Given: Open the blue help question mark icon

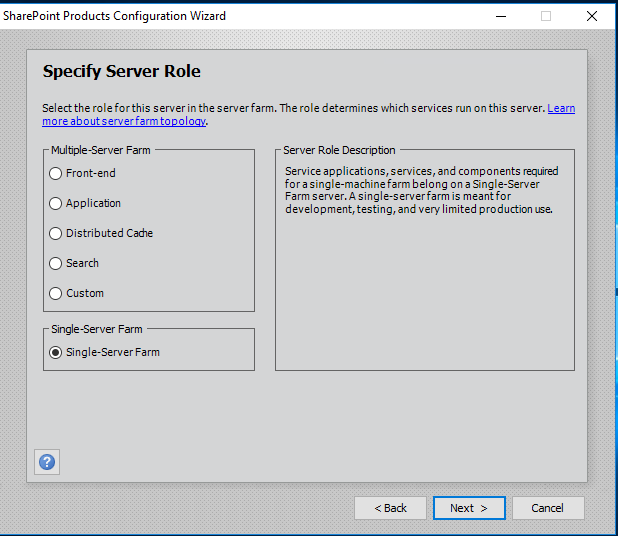Looking at the screenshot, I should pyautogui.click(x=47, y=462).
